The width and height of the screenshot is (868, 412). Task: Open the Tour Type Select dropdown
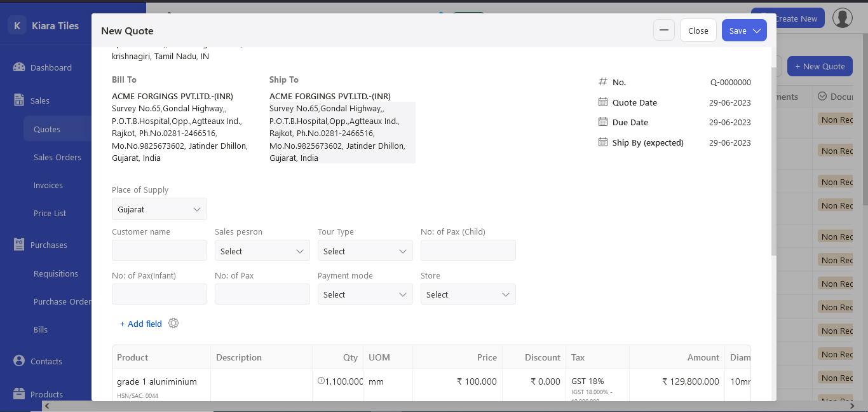pyautogui.click(x=365, y=251)
